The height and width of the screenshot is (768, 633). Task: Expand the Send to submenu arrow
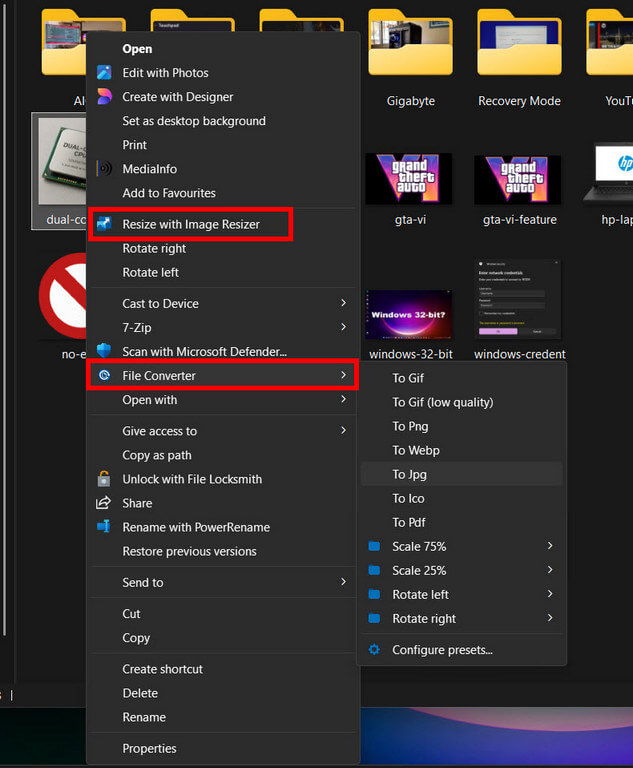pyautogui.click(x=343, y=582)
